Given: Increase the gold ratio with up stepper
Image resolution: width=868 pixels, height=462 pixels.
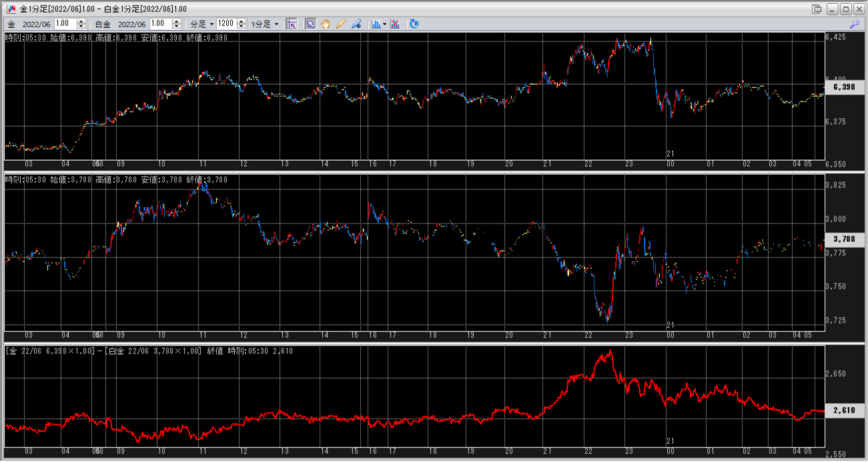Looking at the screenshot, I should tap(81, 21).
